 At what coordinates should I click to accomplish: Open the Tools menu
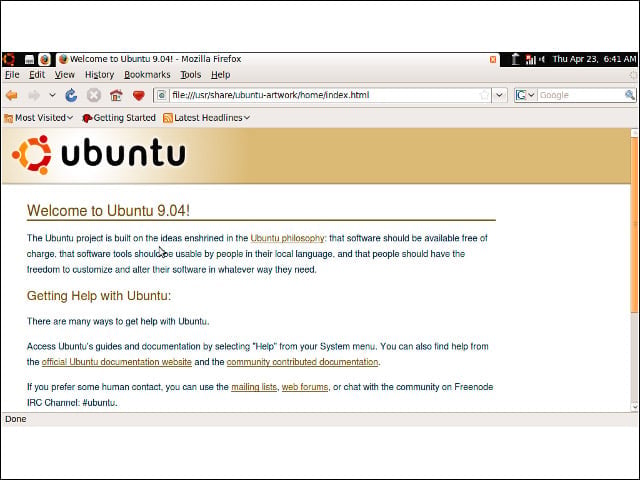pyautogui.click(x=191, y=75)
